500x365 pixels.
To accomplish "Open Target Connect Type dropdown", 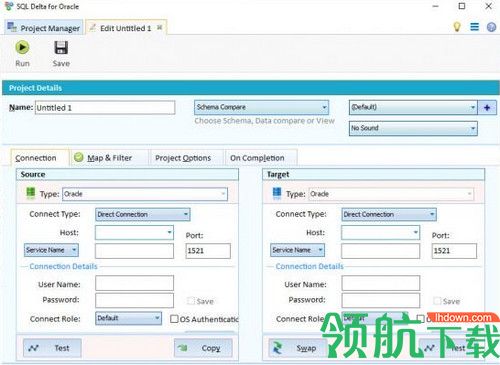I will click(x=389, y=215).
